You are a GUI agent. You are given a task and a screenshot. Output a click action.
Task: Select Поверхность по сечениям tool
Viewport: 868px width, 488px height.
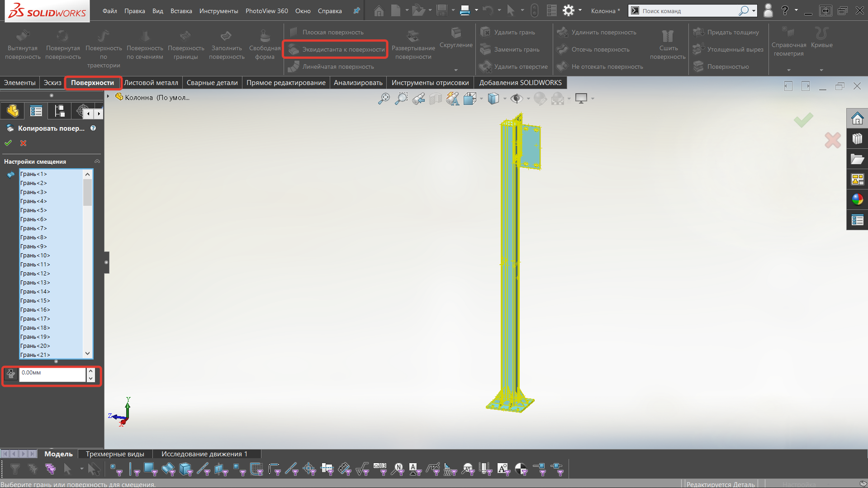[x=145, y=44]
